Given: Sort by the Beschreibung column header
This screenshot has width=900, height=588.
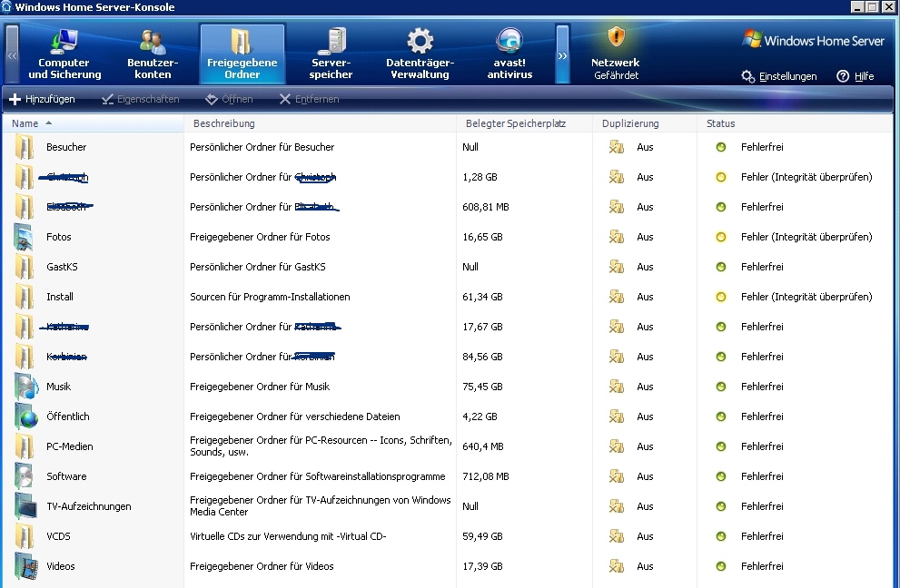Looking at the screenshot, I should tap(321, 123).
